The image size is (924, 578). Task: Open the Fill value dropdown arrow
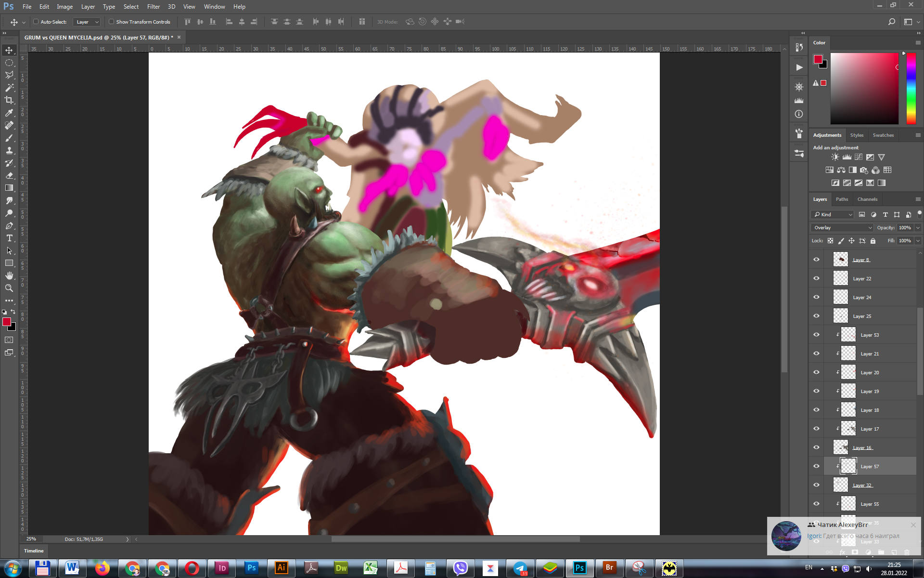(918, 241)
